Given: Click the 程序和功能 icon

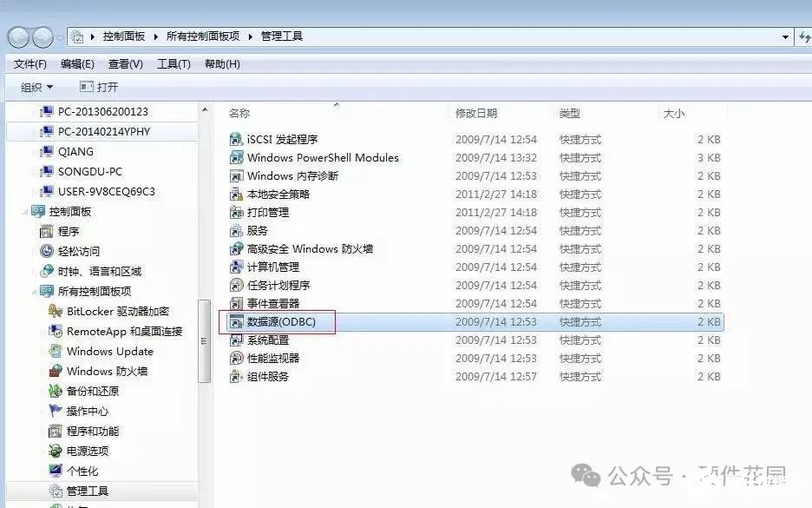Looking at the screenshot, I should click(56, 432).
